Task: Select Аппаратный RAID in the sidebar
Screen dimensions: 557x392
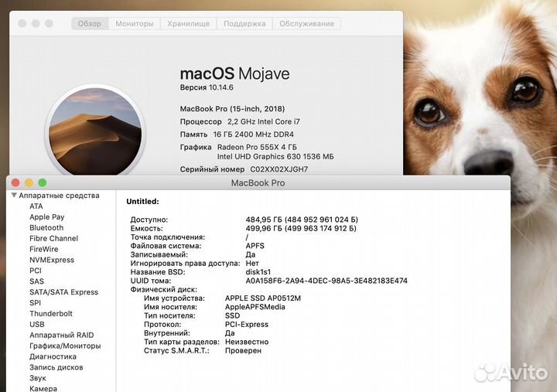Action: [62, 336]
